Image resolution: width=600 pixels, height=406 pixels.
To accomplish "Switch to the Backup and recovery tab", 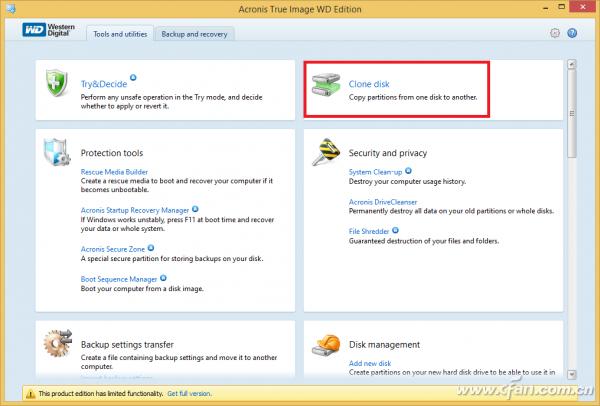I will (x=194, y=34).
